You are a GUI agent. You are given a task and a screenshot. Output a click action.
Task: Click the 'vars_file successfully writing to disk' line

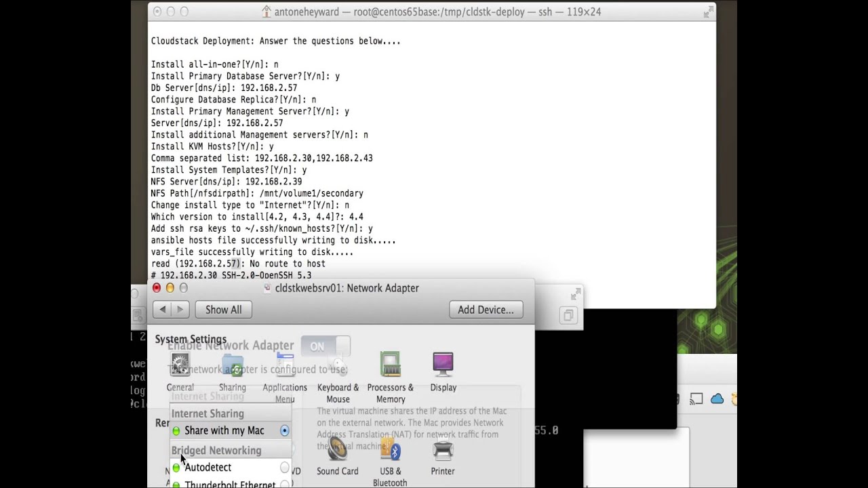coord(252,252)
